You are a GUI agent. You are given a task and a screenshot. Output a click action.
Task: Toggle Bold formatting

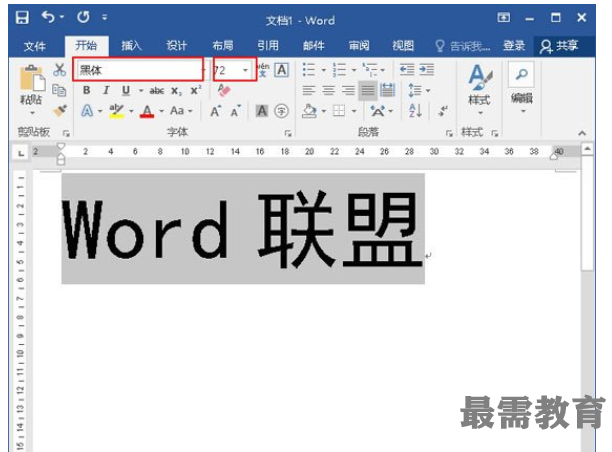point(87,91)
